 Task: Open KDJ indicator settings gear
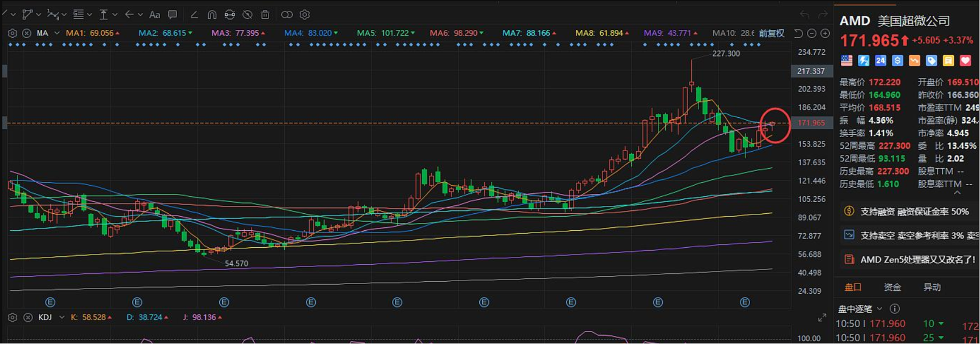(13, 318)
